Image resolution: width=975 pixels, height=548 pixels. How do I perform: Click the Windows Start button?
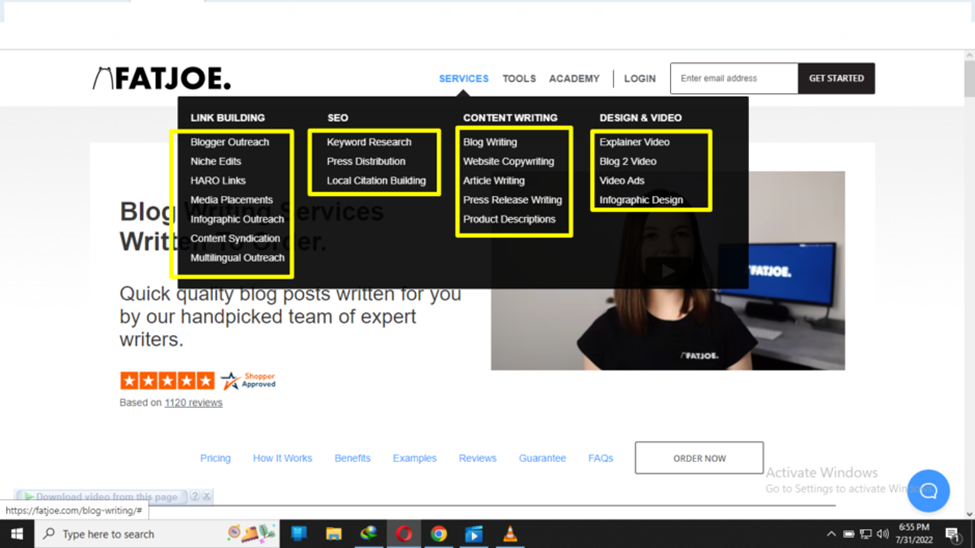[x=17, y=534]
